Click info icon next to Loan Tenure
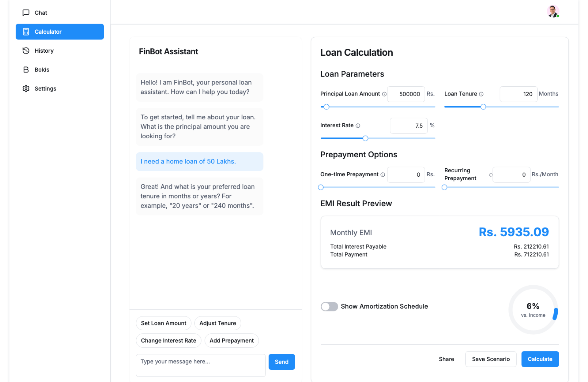 tap(481, 94)
